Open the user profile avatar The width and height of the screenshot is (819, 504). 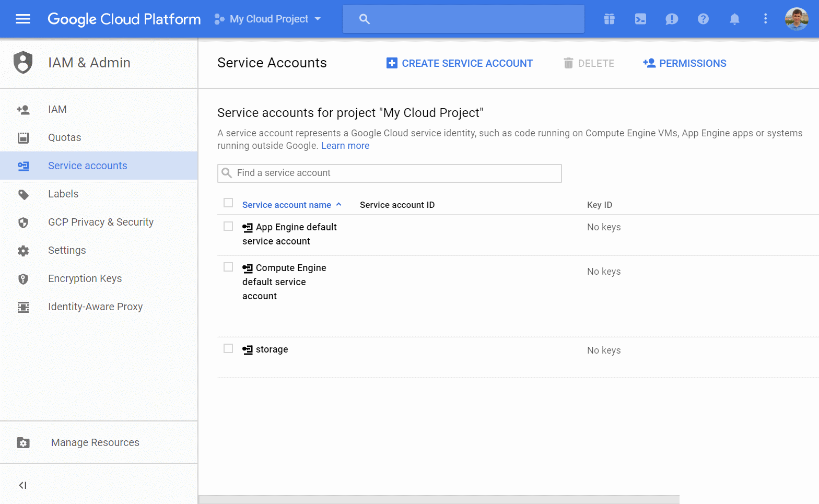tap(797, 19)
